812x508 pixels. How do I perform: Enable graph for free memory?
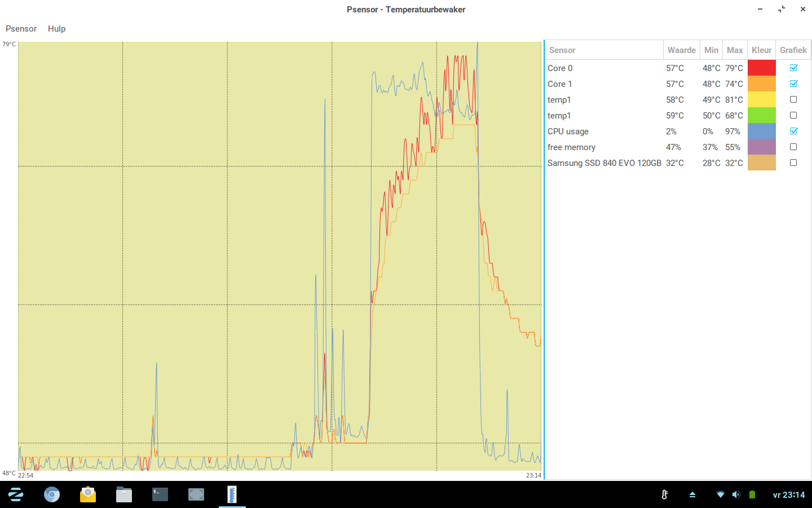pyautogui.click(x=793, y=147)
